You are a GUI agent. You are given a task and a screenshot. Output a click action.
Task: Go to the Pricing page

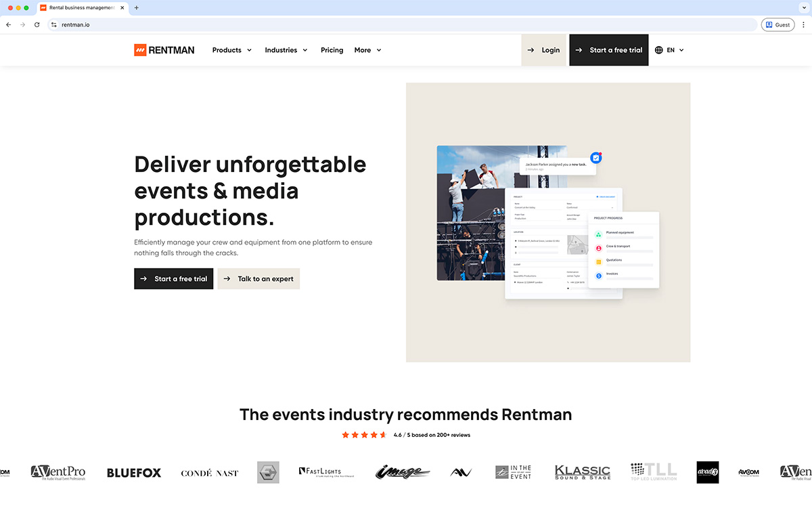click(x=332, y=50)
